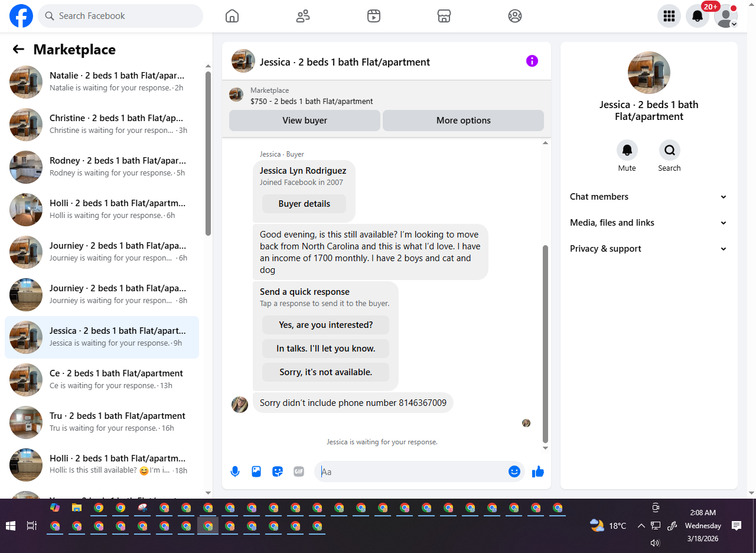This screenshot has width=756, height=553.
Task: Open the Windows Start menu
Action: tap(11, 526)
